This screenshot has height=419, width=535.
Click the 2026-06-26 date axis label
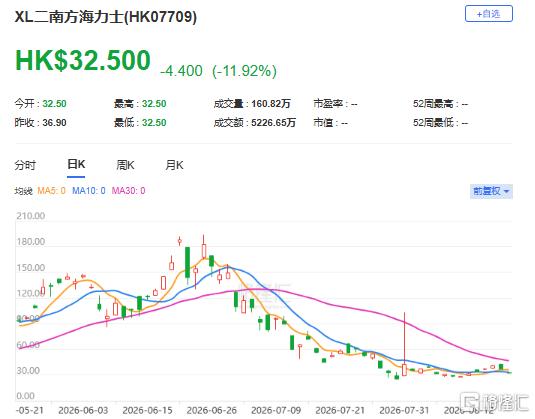[212, 410]
